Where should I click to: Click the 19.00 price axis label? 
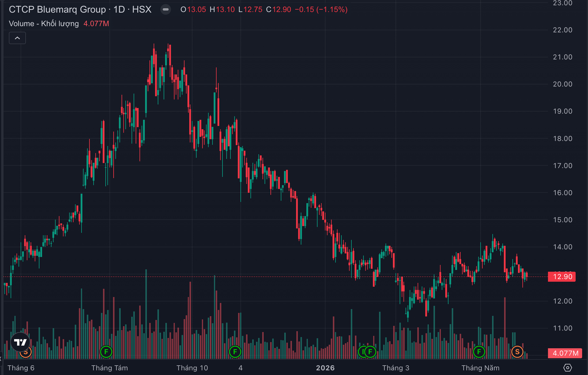click(563, 111)
